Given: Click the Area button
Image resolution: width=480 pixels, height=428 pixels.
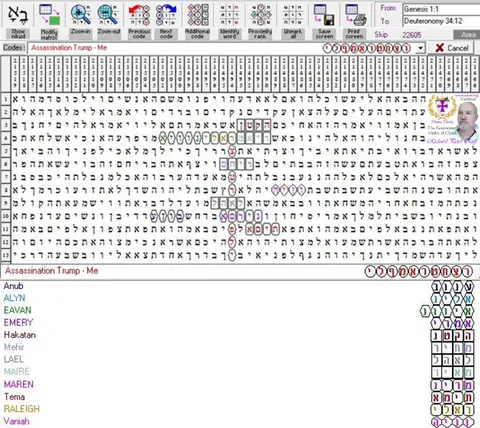Looking at the screenshot, I should click(x=468, y=35).
